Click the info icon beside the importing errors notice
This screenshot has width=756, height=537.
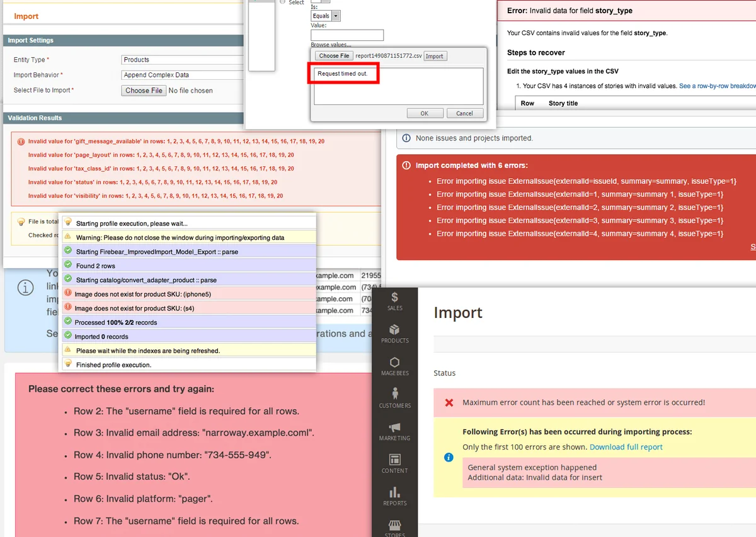coord(448,458)
